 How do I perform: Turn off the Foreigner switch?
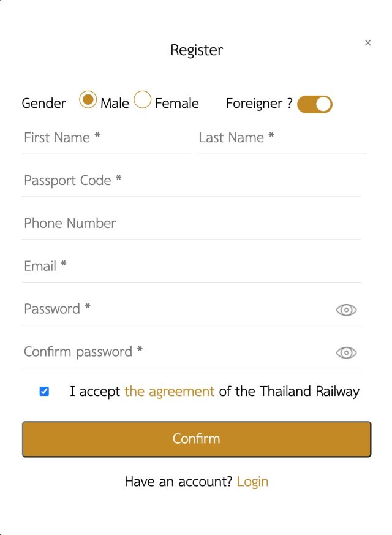coord(314,104)
